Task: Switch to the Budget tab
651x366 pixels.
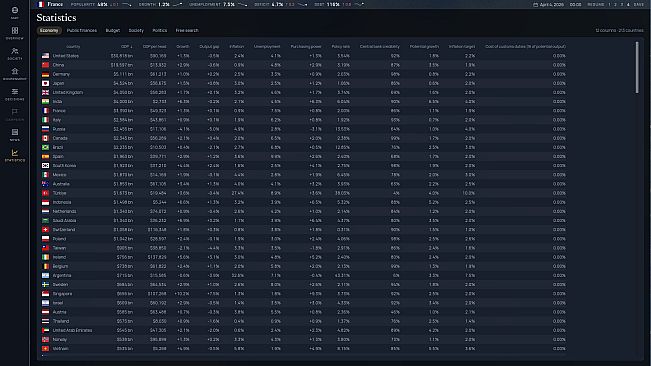Action: coord(113,30)
